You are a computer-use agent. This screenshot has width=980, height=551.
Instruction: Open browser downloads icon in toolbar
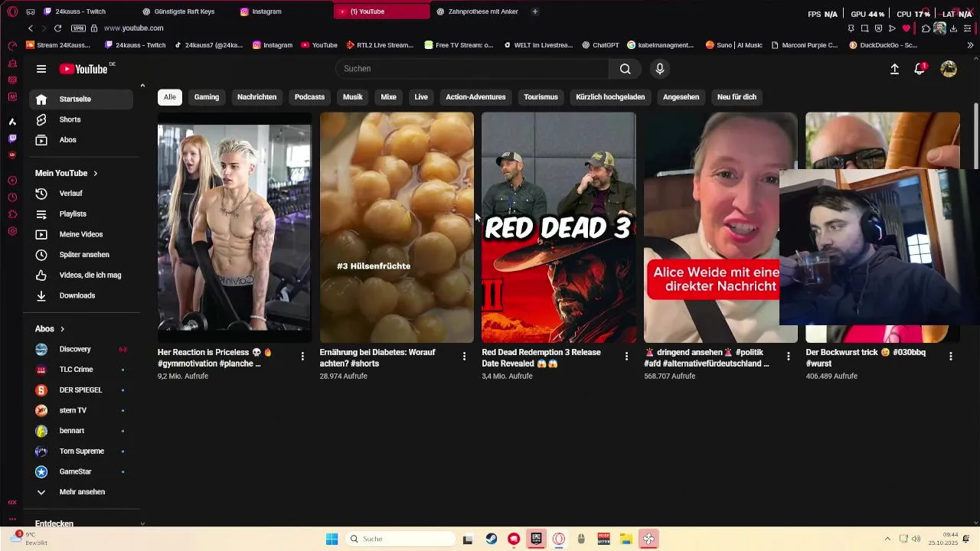point(953,28)
